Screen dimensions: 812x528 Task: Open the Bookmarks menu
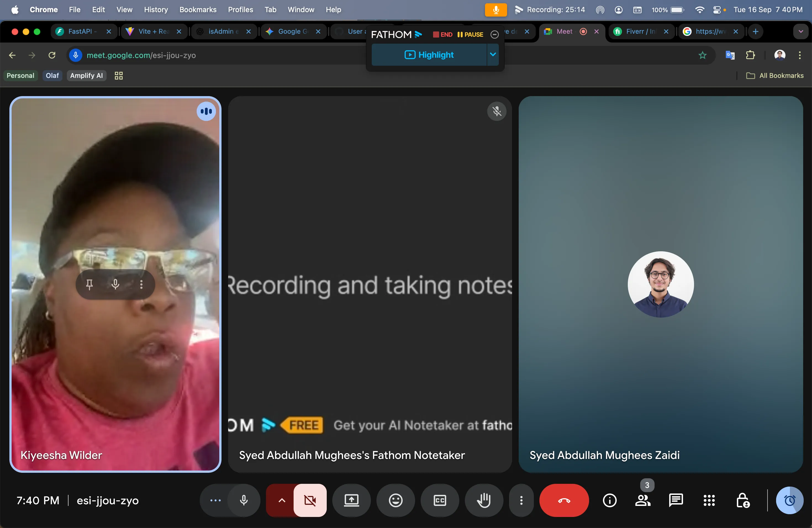tap(198, 10)
